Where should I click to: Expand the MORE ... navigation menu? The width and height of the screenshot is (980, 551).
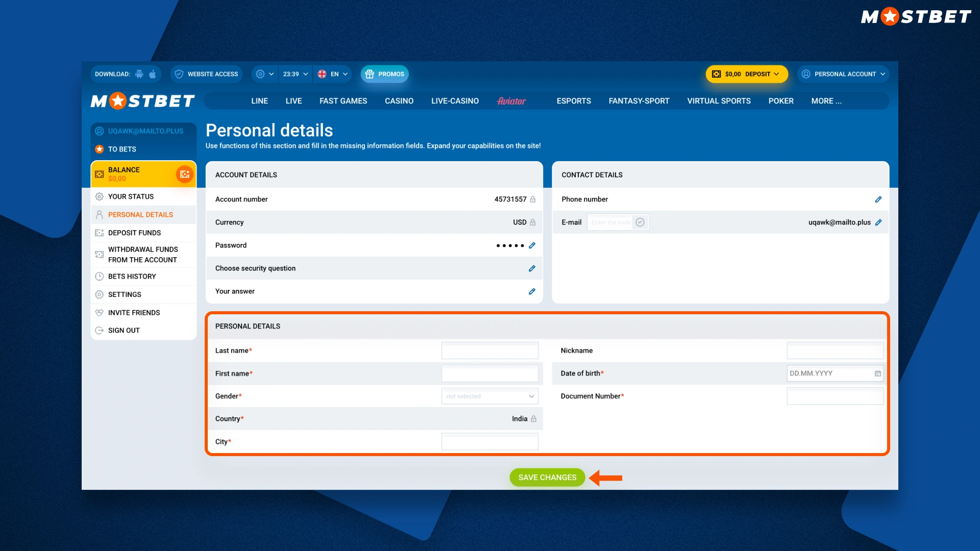(826, 101)
